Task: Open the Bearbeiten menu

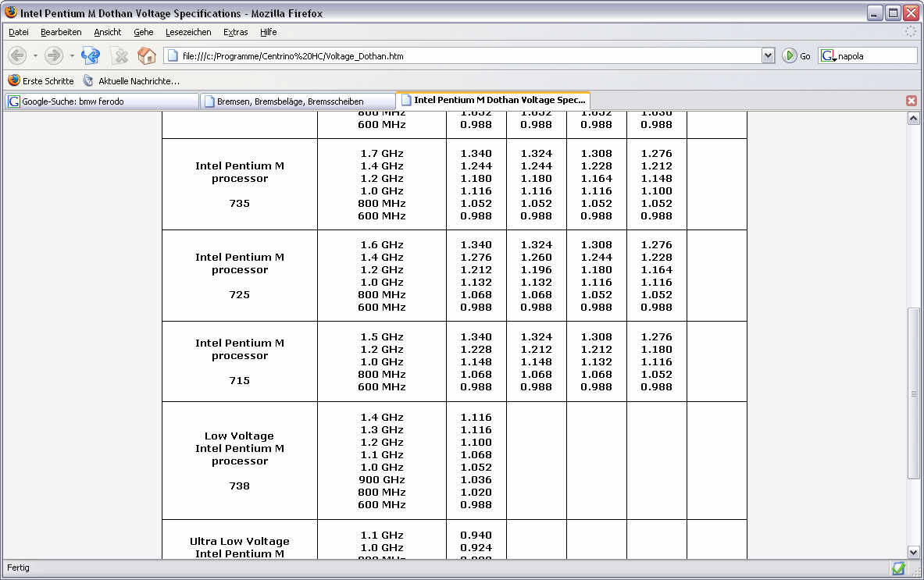Action: click(61, 32)
